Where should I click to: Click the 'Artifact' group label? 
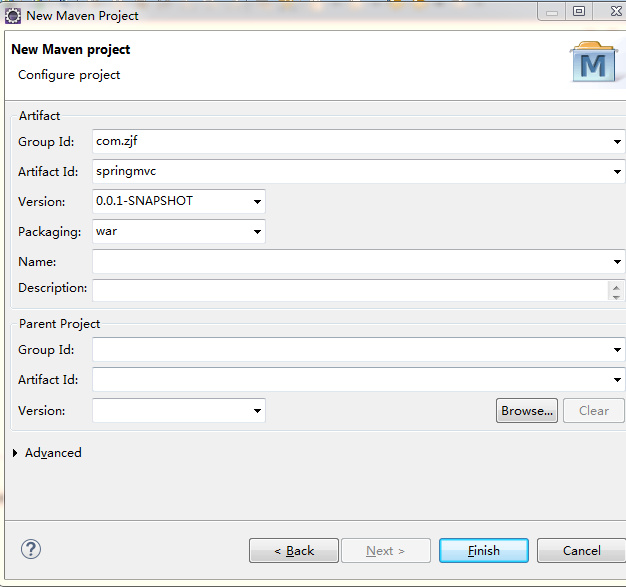(x=39, y=116)
